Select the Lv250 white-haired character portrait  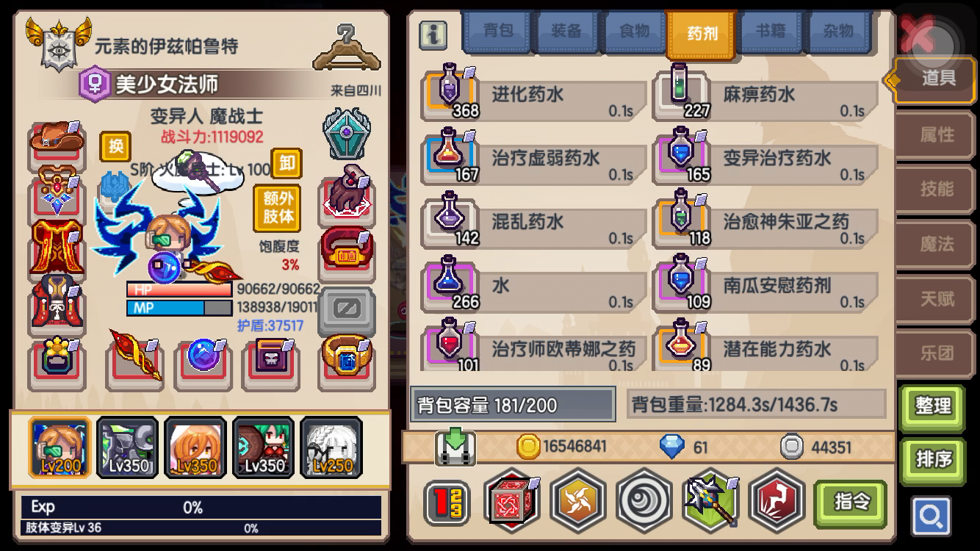[x=331, y=447]
